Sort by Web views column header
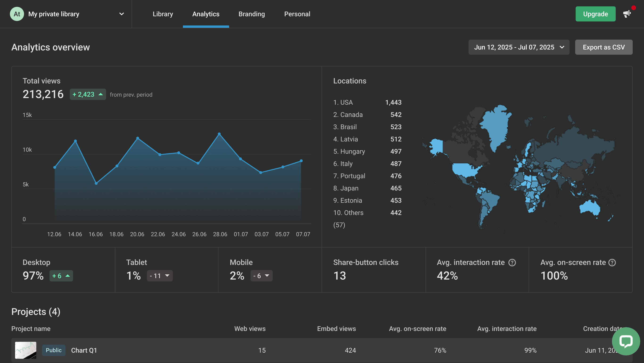The image size is (644, 363). (250, 329)
